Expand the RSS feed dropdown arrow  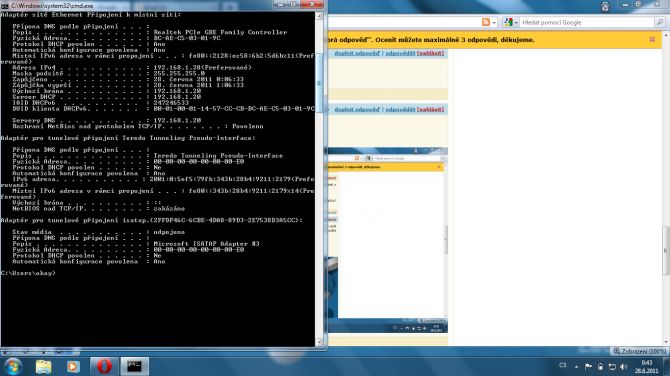click(494, 23)
